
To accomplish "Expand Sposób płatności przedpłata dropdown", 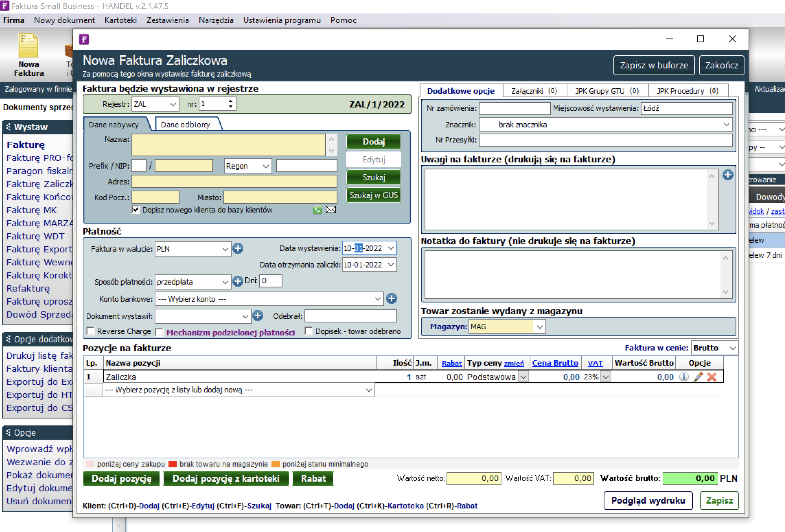I will 225,282.
